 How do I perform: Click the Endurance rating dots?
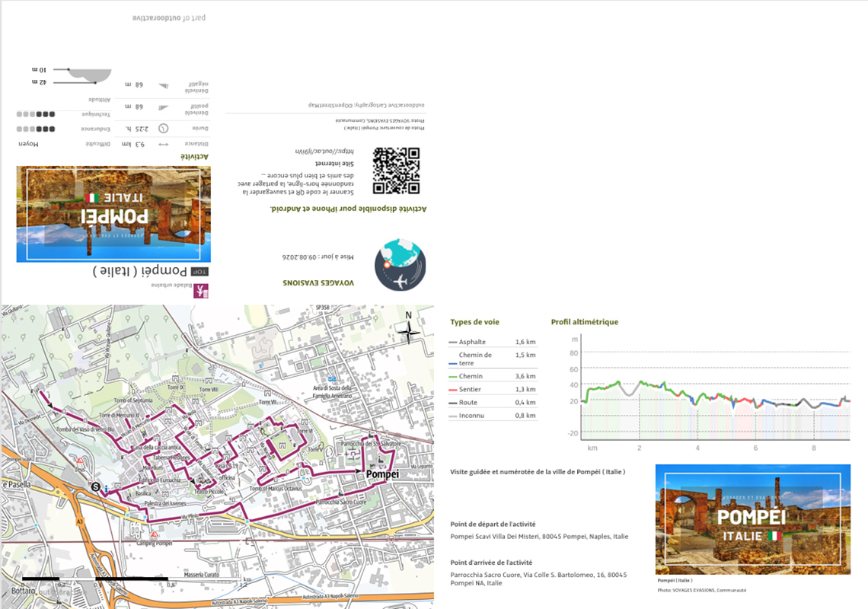[36, 129]
